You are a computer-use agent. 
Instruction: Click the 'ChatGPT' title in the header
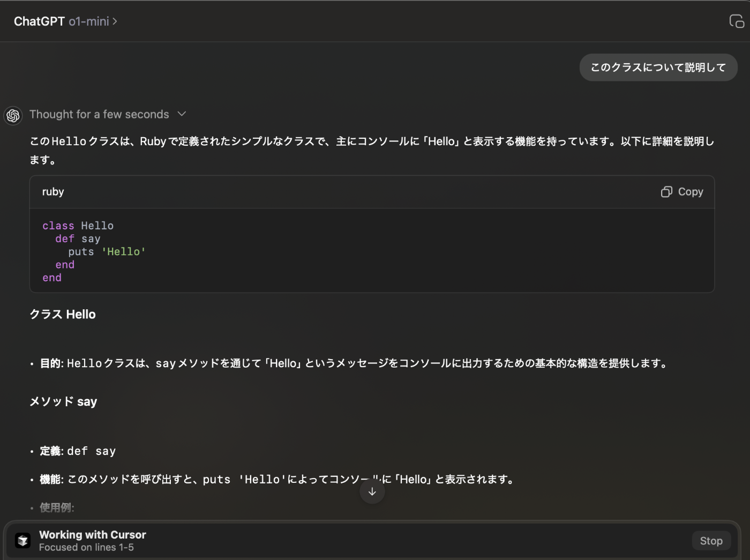tap(39, 21)
